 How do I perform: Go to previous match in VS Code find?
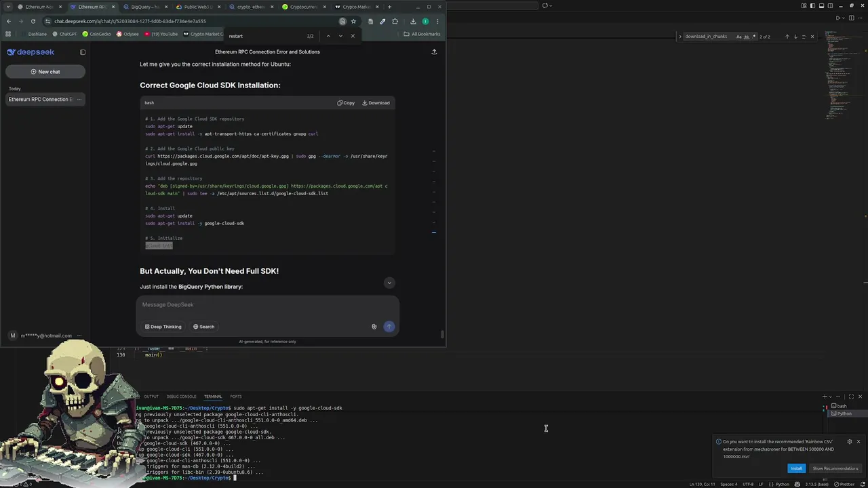tap(787, 37)
